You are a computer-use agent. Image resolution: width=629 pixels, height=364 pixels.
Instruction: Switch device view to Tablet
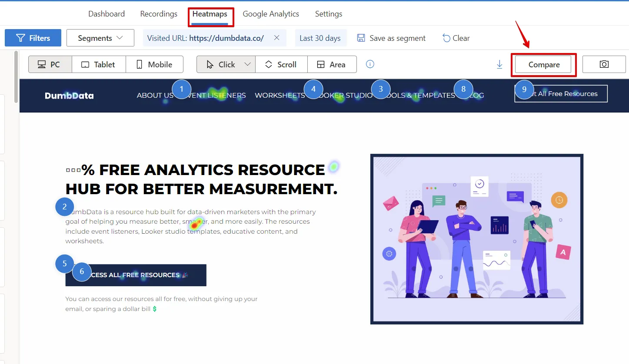pyautogui.click(x=99, y=64)
